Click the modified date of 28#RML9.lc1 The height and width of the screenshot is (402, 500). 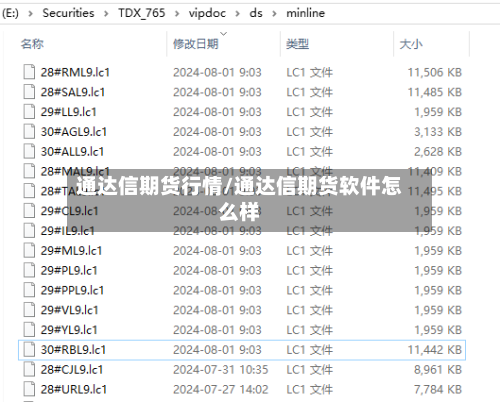217,72
